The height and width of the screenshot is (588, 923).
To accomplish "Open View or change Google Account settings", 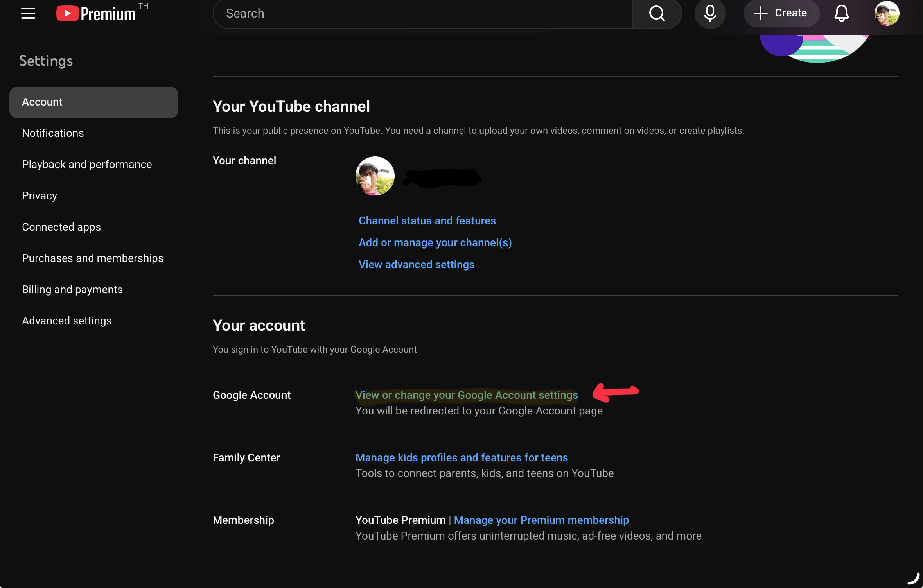I will coord(467,395).
